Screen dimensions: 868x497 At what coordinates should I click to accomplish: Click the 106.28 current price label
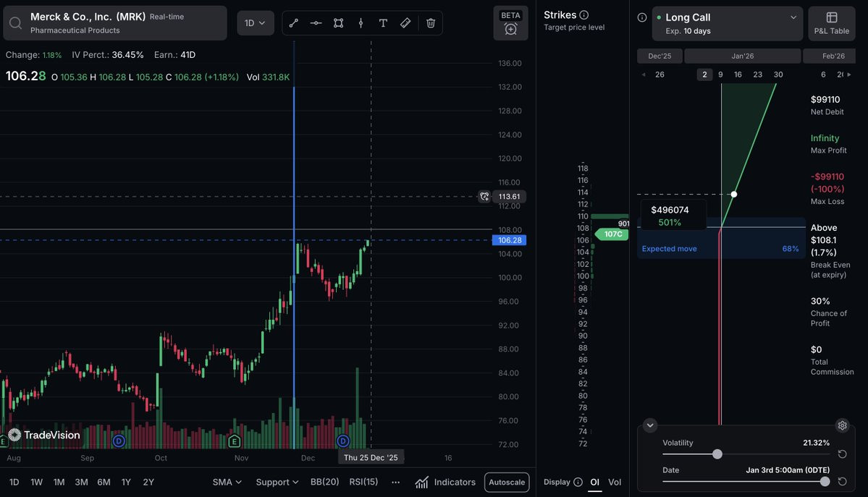coord(509,240)
